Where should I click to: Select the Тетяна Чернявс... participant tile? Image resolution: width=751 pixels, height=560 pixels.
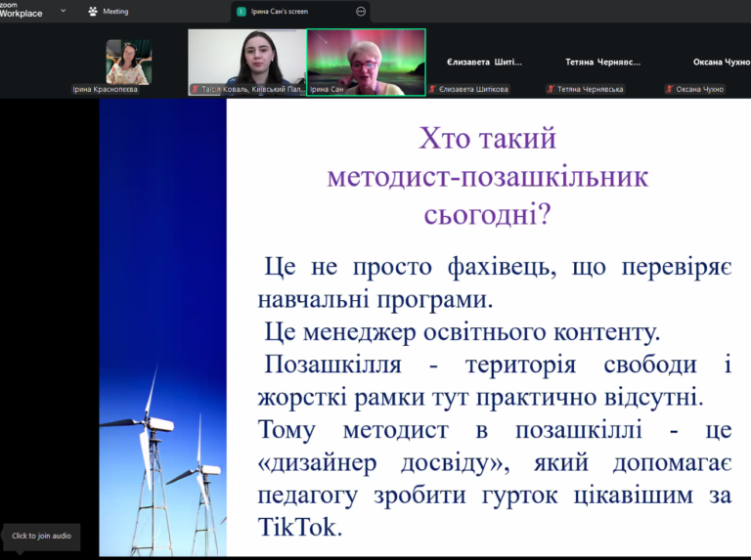coord(602,62)
